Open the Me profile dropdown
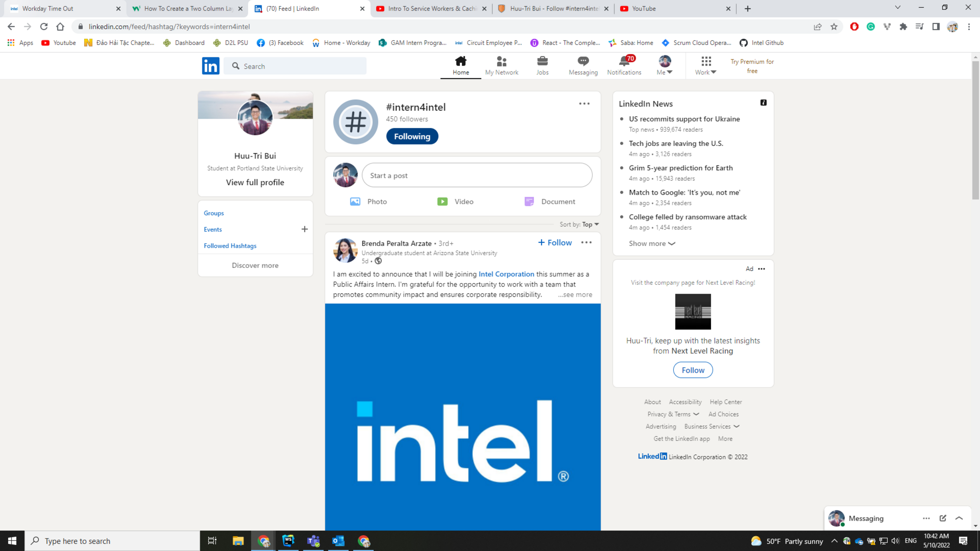 tap(664, 66)
